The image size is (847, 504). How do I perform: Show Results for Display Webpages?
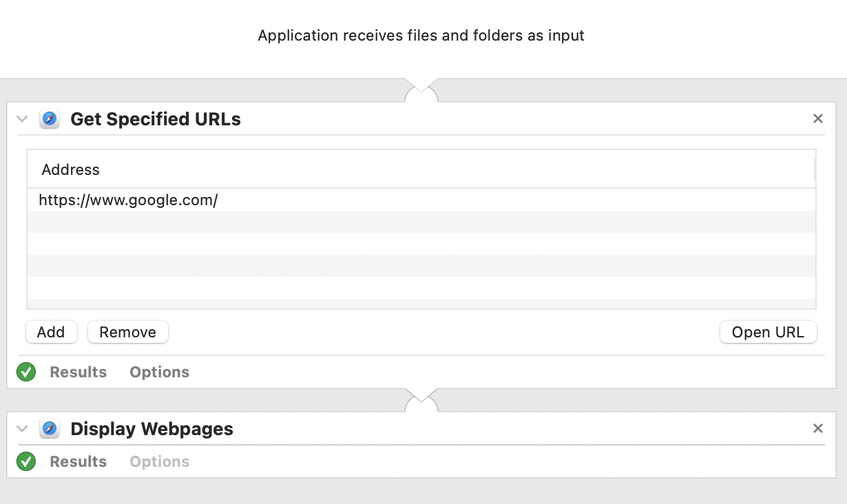click(x=79, y=461)
